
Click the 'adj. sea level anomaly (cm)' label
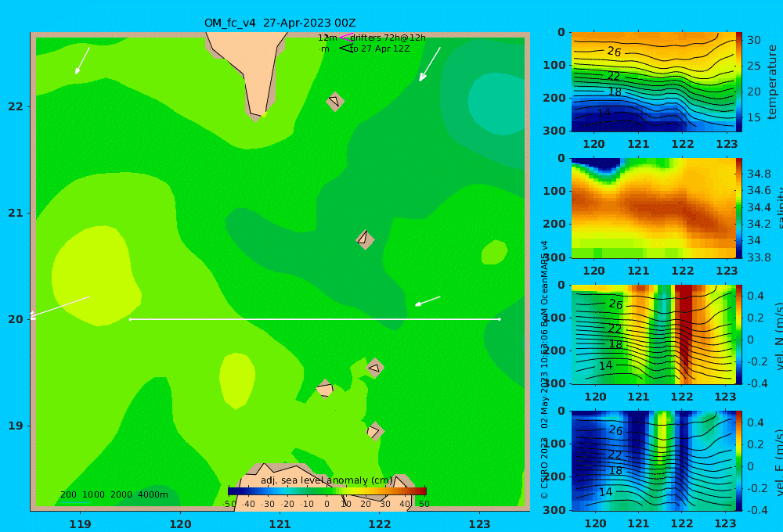(x=327, y=480)
